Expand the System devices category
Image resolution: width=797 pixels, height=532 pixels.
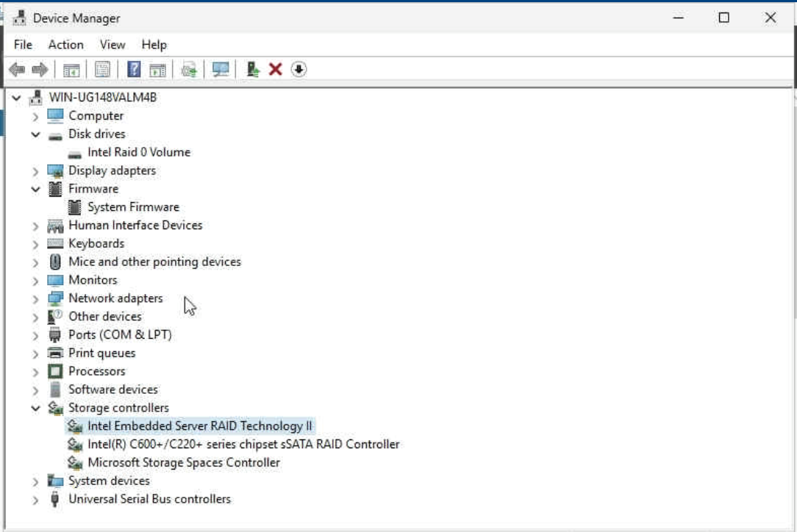pyautogui.click(x=35, y=481)
